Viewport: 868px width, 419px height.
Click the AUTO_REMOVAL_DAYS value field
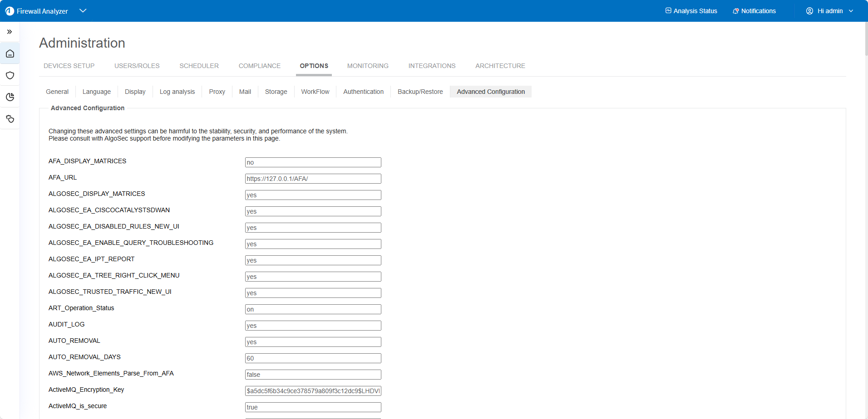(313, 358)
